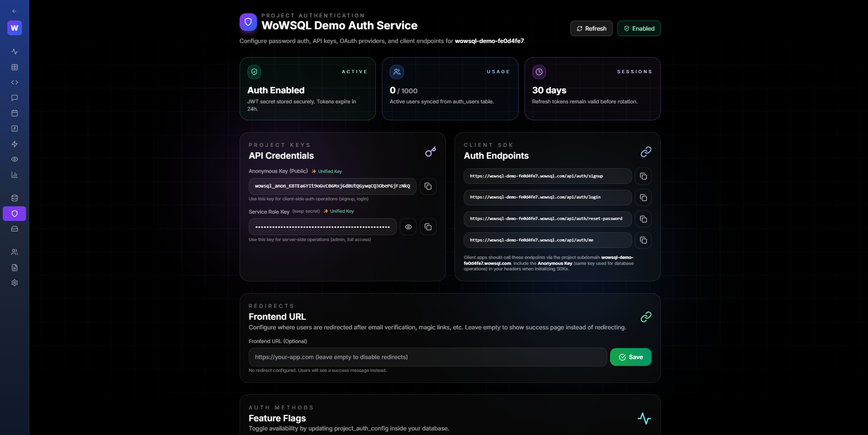Open the Settings gear at sidebar bottom
The height and width of the screenshot is (435, 868).
point(14,282)
